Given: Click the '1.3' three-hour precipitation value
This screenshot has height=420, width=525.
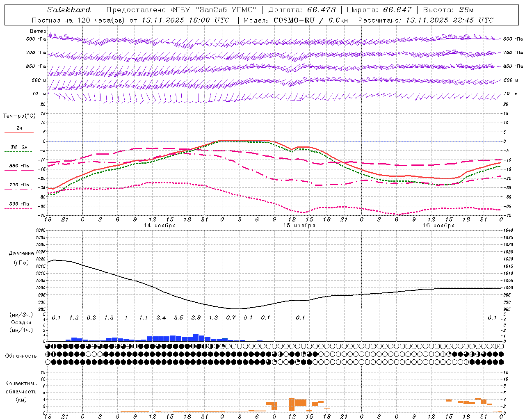Looking at the screenshot, I should coord(213,318).
